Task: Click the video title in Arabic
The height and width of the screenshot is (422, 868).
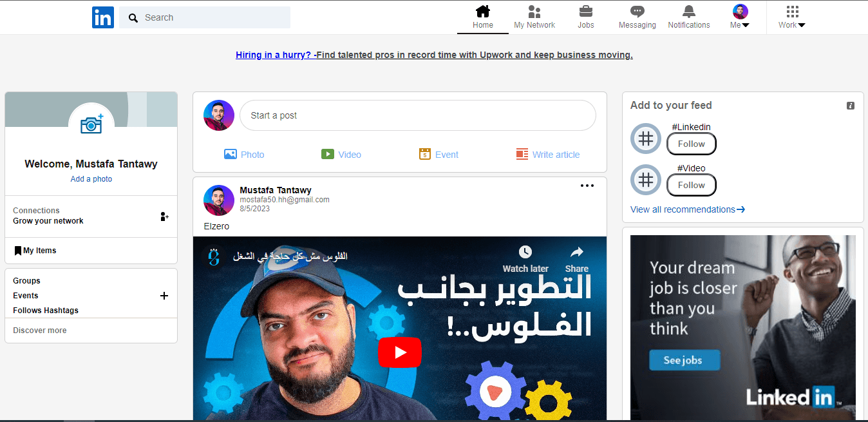Action: (290, 256)
